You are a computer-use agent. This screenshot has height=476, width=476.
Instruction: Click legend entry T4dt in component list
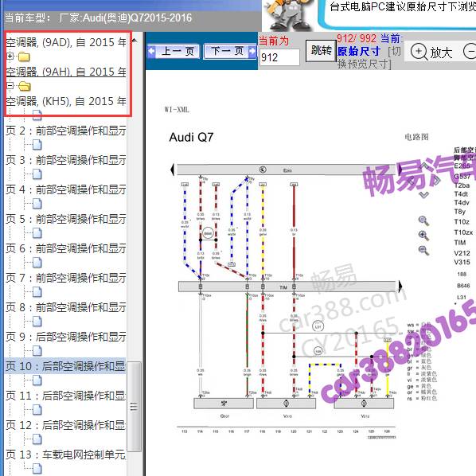[461, 194]
